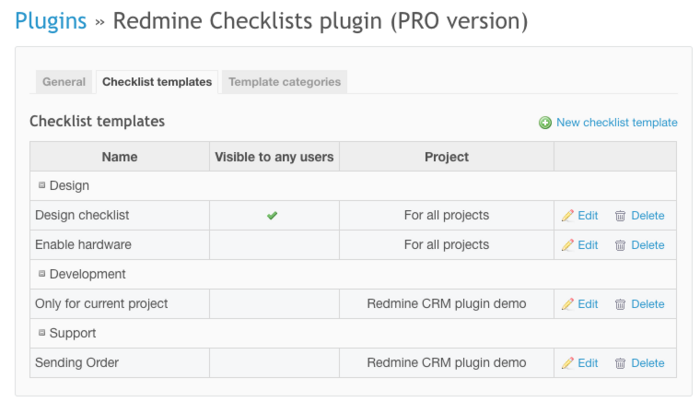Click the New checklist template link
This screenshot has height=402, width=700.
(x=617, y=122)
